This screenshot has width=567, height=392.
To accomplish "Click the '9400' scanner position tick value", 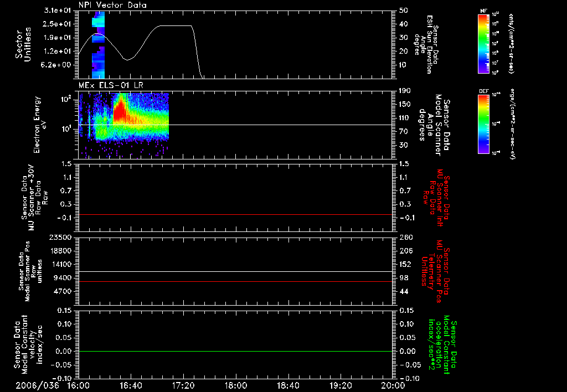I will click(x=63, y=278).
